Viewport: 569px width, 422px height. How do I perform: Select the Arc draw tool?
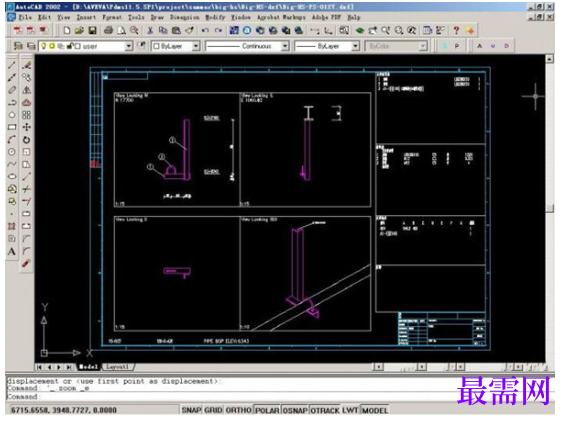[12, 140]
